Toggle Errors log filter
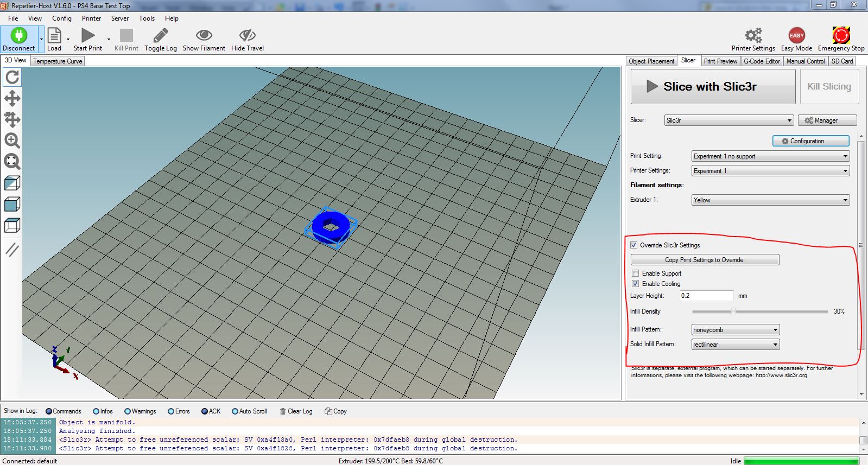Image resolution: width=868 pixels, height=465 pixels. pos(171,411)
